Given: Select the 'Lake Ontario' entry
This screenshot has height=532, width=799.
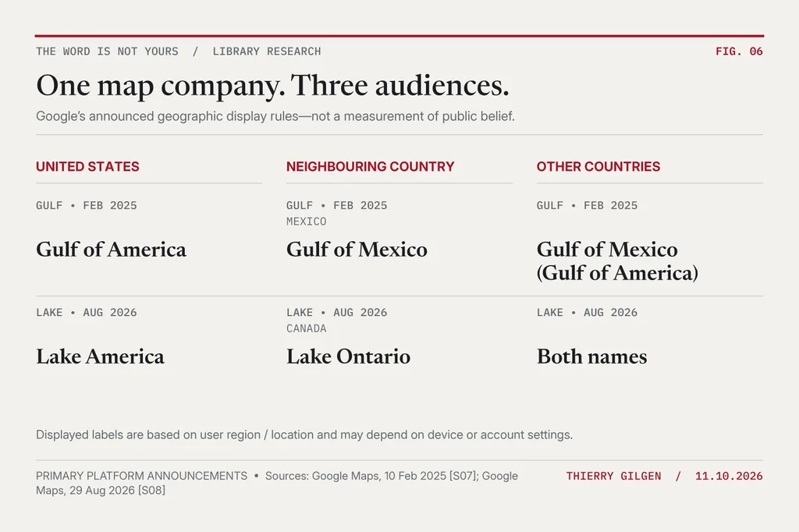Looking at the screenshot, I should pos(348,356).
